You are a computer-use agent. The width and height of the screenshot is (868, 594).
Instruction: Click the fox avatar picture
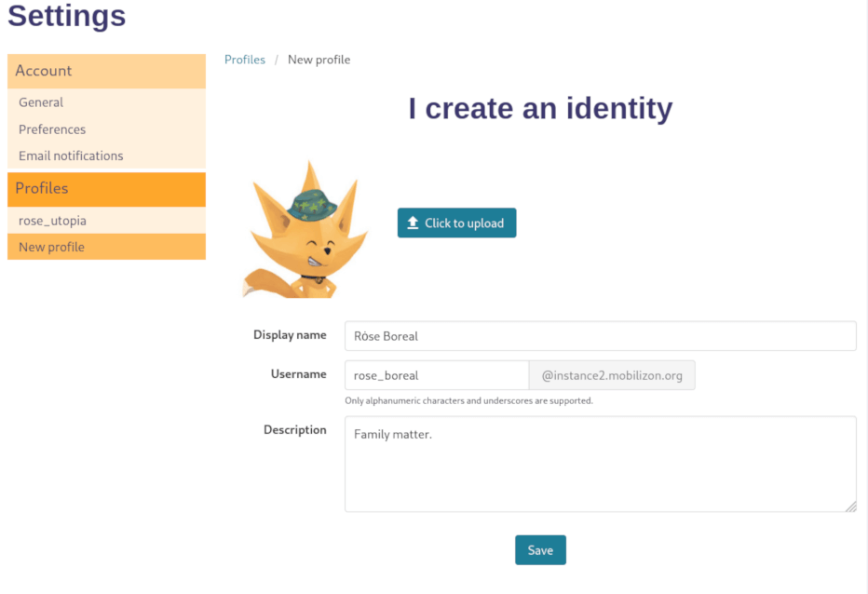coord(305,230)
